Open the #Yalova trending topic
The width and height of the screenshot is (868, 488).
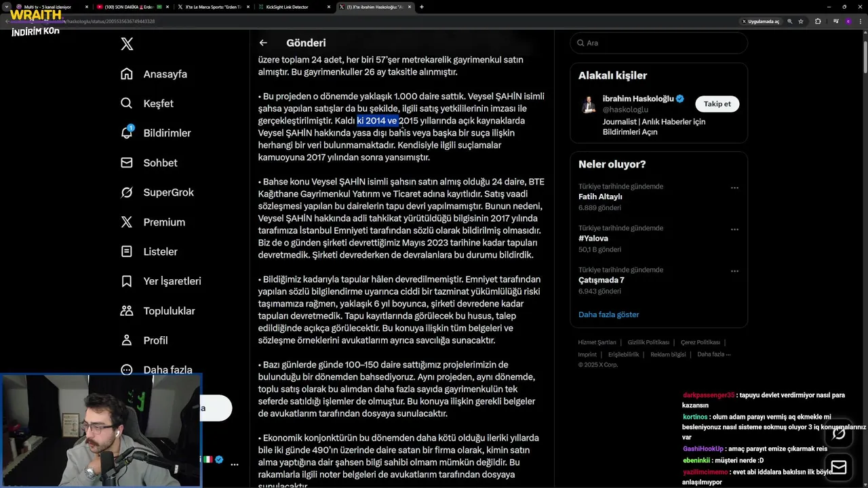pyautogui.click(x=593, y=239)
